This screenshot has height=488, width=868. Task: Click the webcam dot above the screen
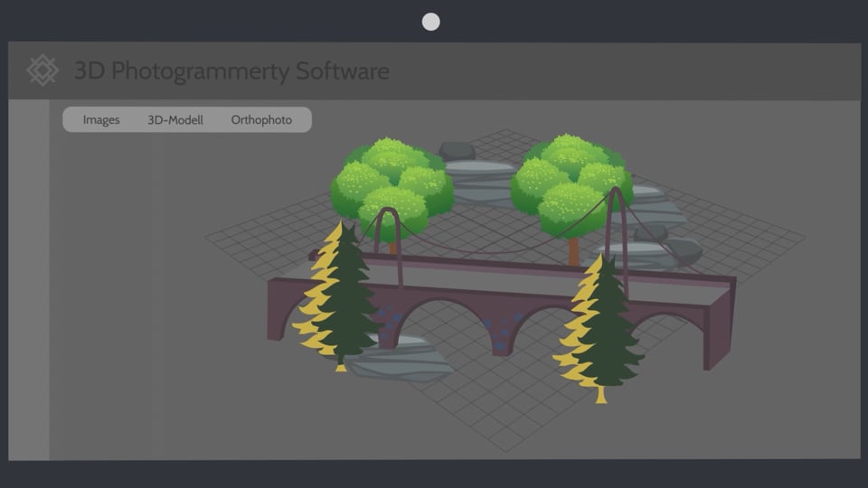pyautogui.click(x=430, y=22)
